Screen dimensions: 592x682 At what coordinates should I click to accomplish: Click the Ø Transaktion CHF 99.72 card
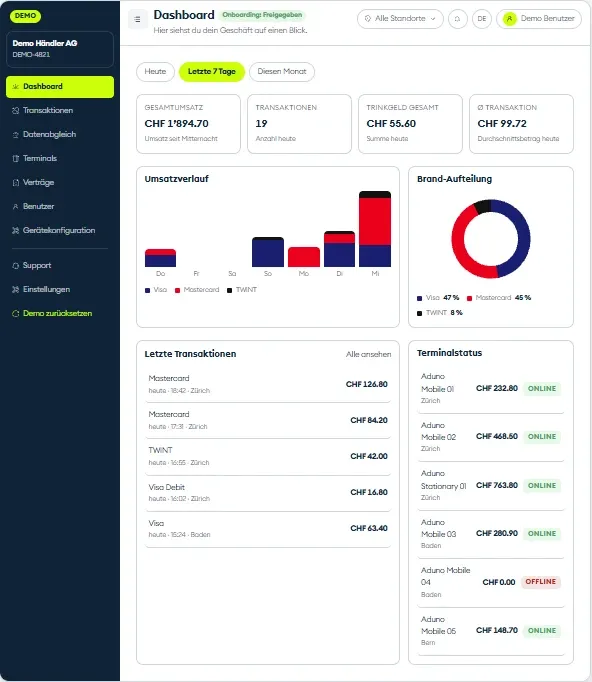(522, 124)
